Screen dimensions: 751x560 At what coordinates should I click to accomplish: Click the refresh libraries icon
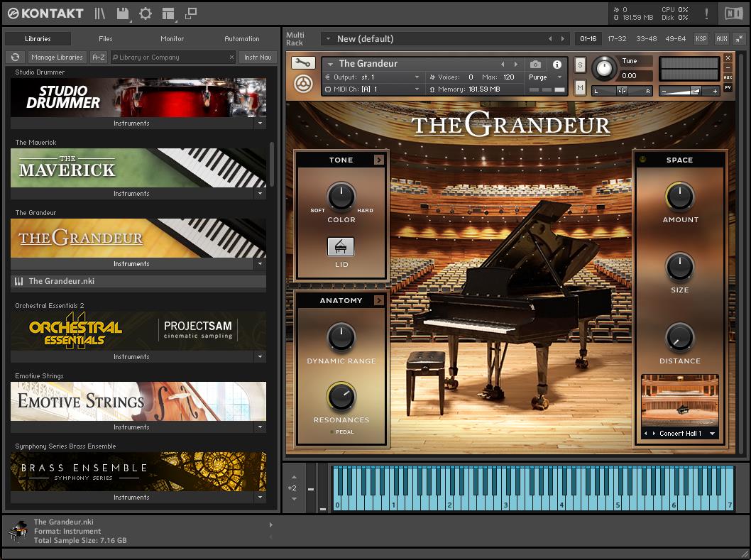click(14, 57)
